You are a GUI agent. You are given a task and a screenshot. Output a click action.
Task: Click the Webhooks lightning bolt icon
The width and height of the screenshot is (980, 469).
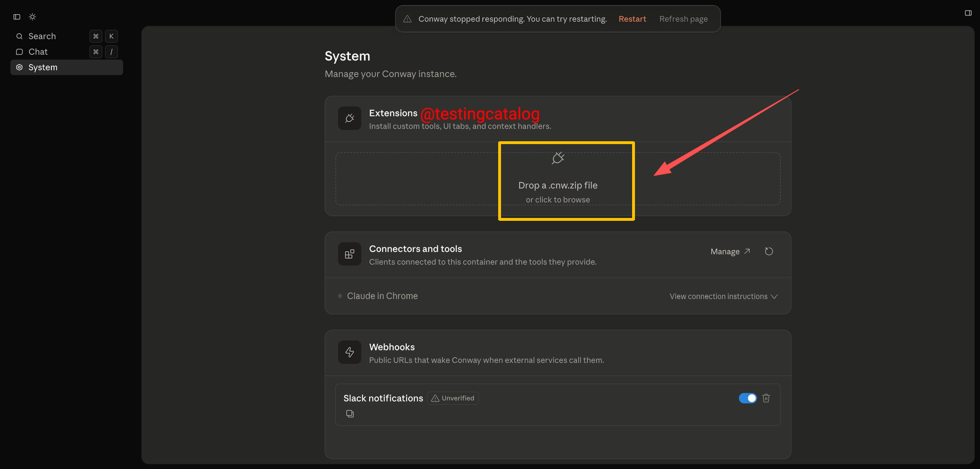[x=350, y=352]
